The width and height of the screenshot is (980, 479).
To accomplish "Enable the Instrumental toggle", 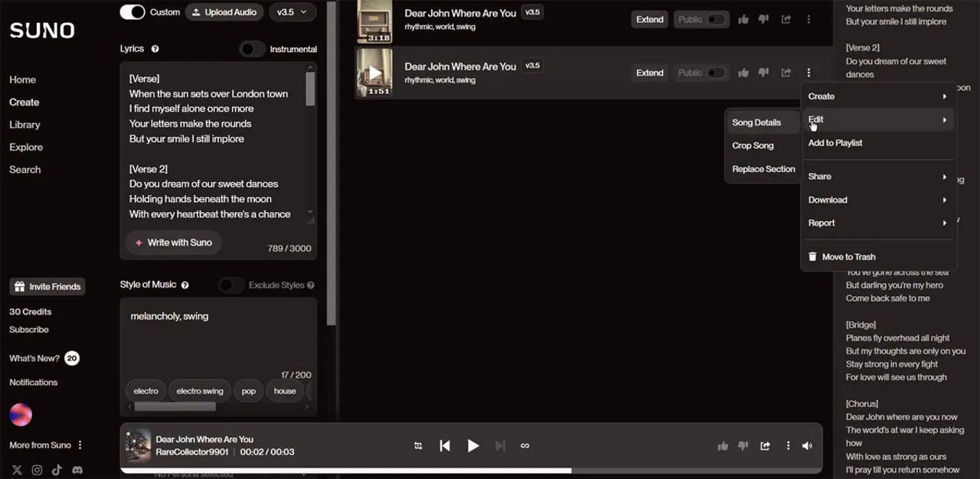I will click(252, 49).
